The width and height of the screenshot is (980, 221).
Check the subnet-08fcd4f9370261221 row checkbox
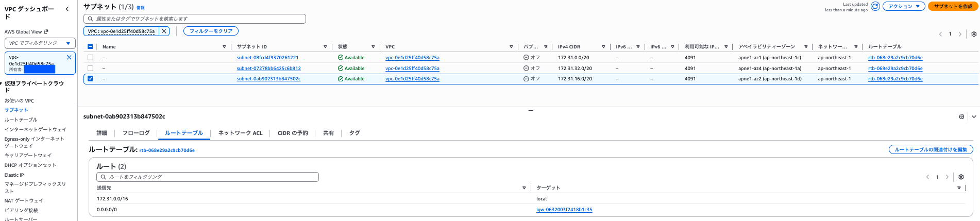(90, 58)
